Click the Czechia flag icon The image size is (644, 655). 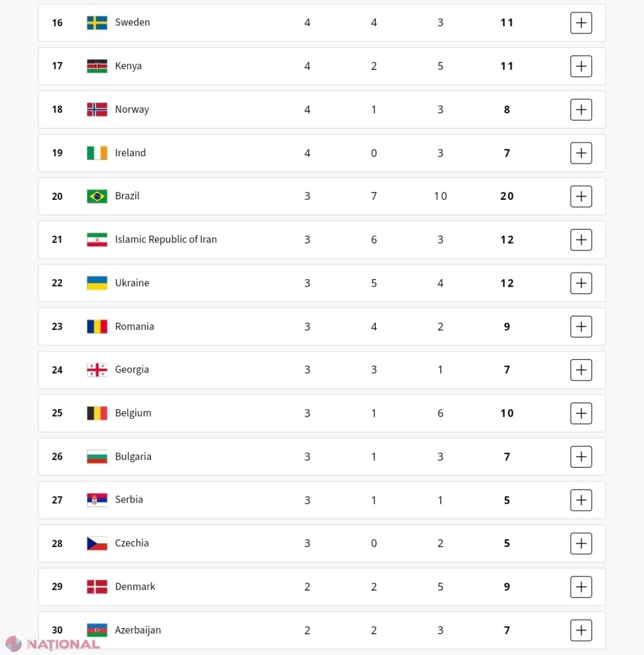click(97, 543)
